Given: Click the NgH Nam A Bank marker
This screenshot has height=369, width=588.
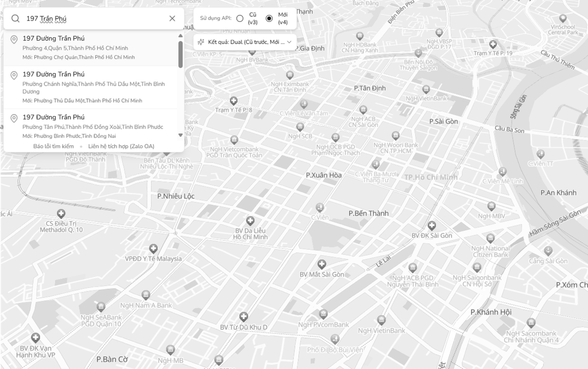Looking at the screenshot, I should point(146,295).
